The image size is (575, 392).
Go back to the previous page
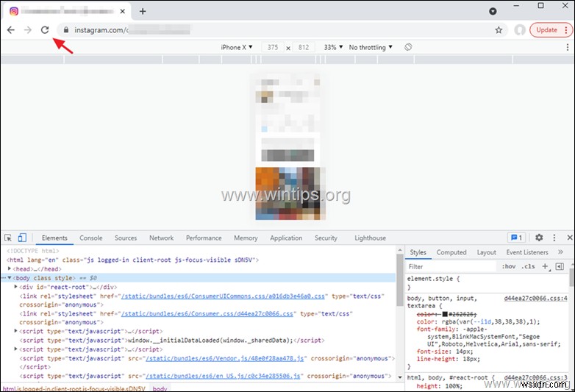point(11,29)
